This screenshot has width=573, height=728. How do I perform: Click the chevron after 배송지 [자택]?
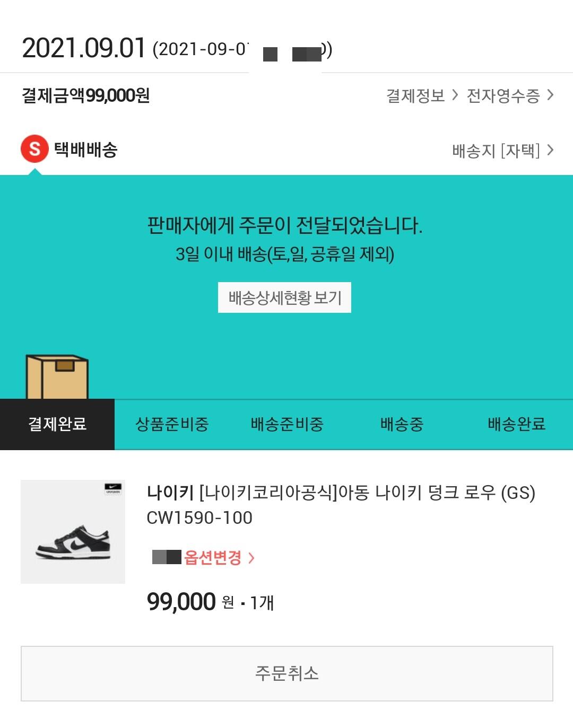(550, 150)
